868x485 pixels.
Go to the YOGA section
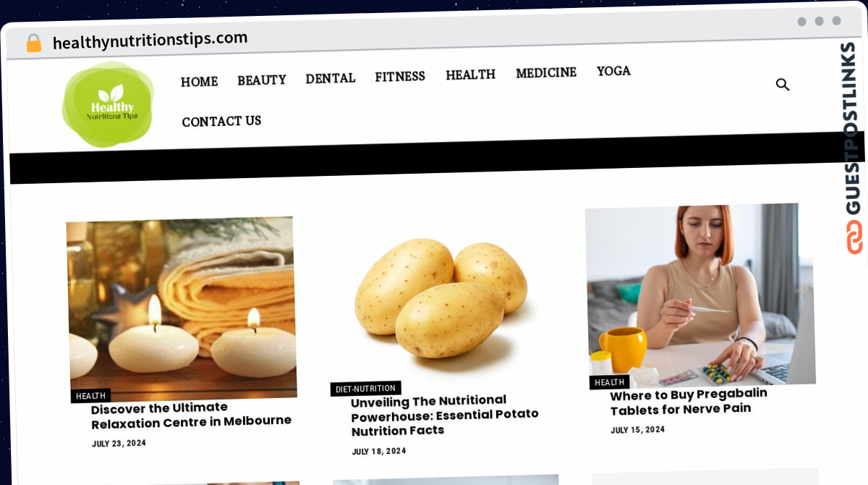(x=613, y=71)
